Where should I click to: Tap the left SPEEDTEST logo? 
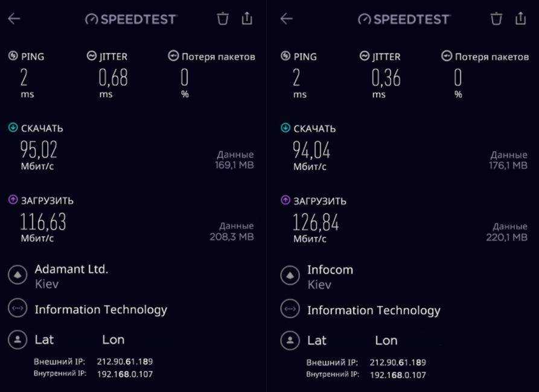131,19
